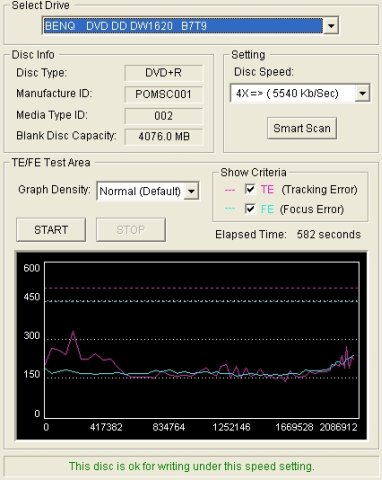Viewport: 382px width, 480px height.
Task: Click the pink TE dashed line legend
Action: click(x=230, y=190)
